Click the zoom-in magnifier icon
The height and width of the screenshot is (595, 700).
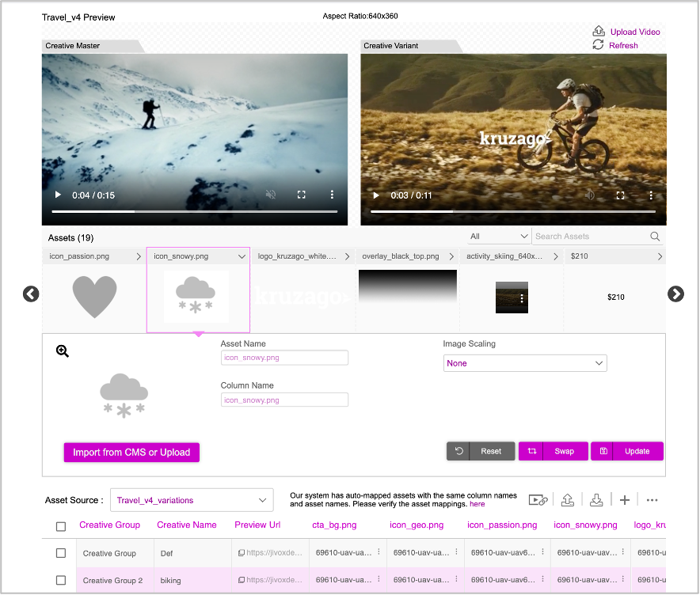[62, 351]
